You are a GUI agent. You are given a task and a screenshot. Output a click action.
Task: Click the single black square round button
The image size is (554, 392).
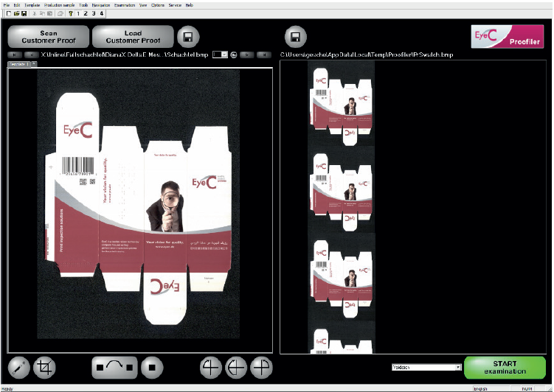152,368
